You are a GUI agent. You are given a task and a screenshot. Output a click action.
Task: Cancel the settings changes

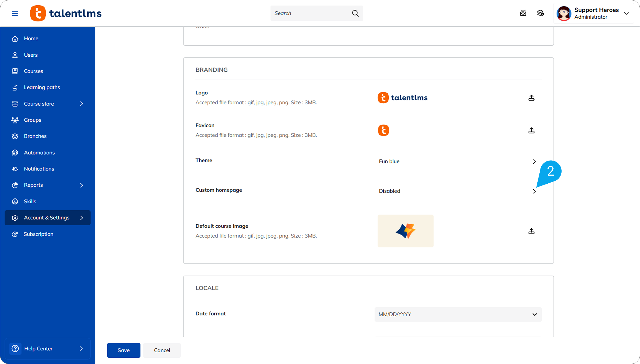tap(162, 350)
